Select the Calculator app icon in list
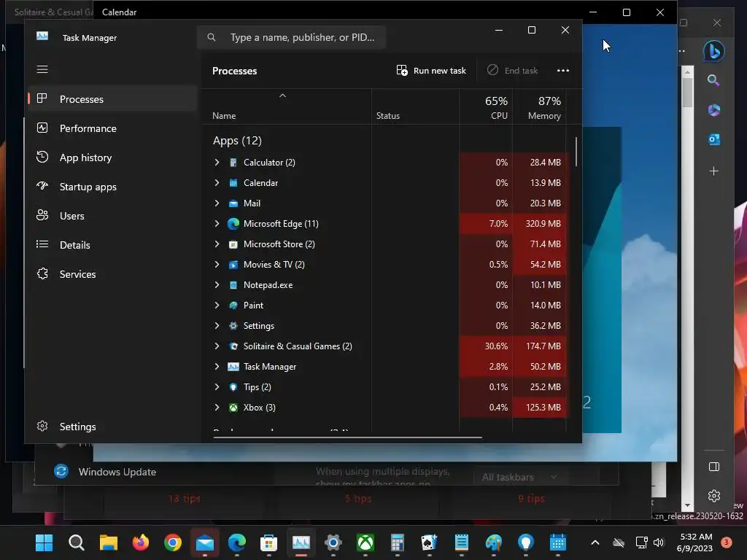Screen dimensions: 747x560 click(x=233, y=163)
